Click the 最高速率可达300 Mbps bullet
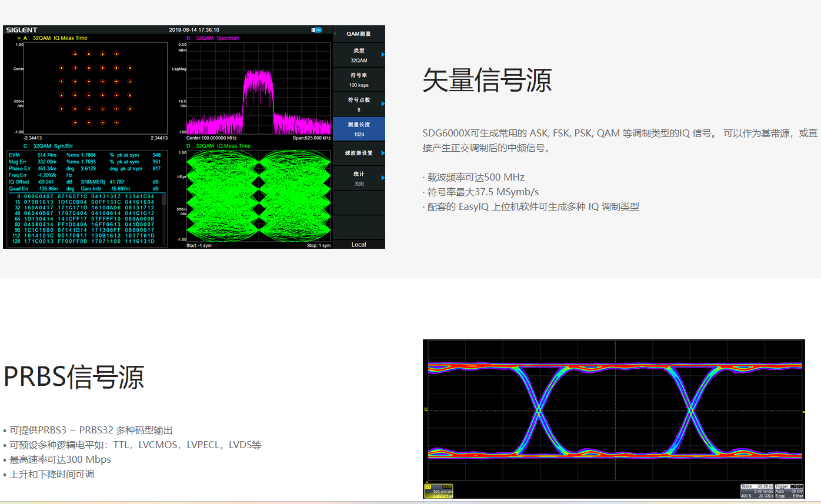 pos(57,460)
